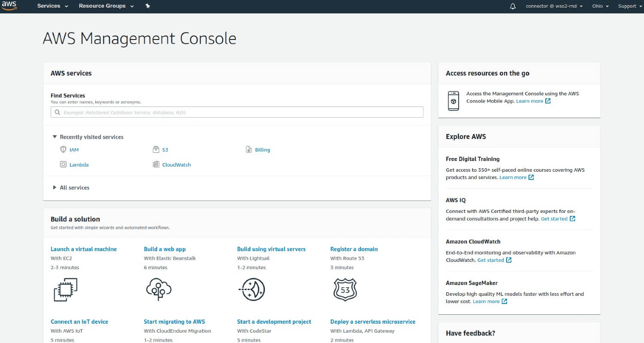The image size is (644, 343).
Task: Click external link icon beside AWS IQ Get started
Action: click(x=572, y=219)
